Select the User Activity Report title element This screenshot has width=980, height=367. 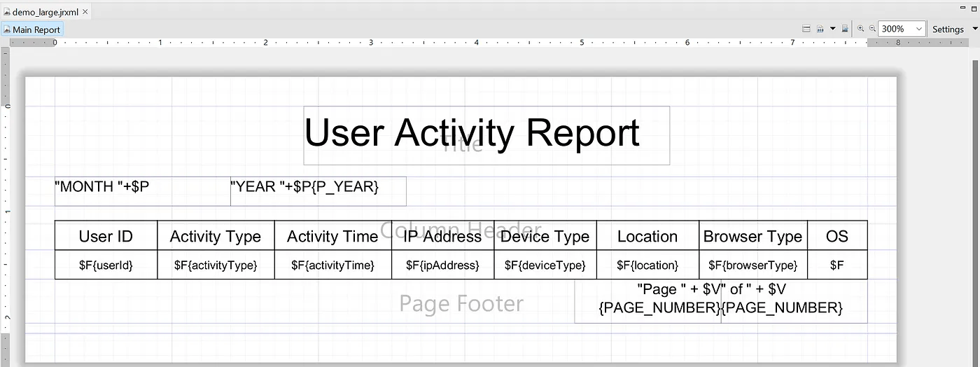pyautogui.click(x=486, y=135)
